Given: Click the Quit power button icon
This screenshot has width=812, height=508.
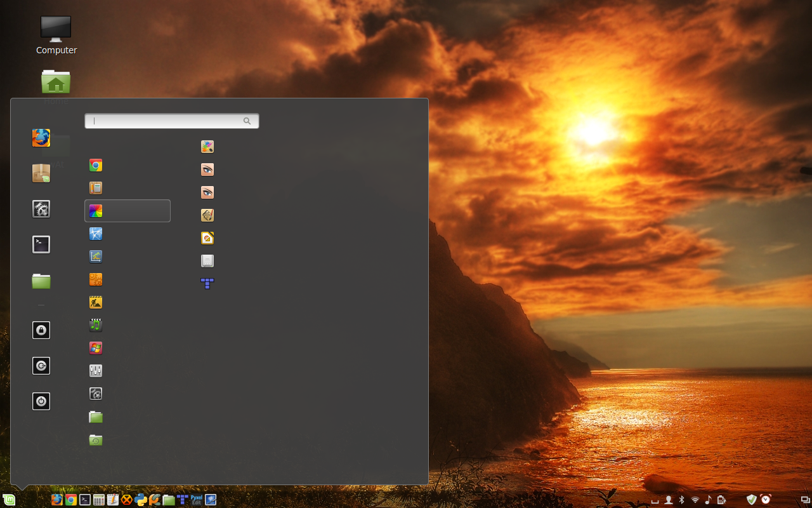Looking at the screenshot, I should pos(41,401).
